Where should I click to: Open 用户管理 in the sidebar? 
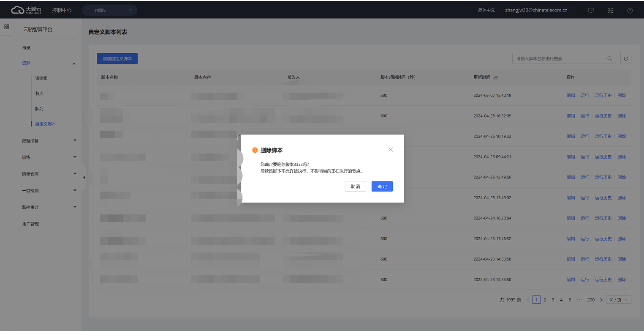pyautogui.click(x=30, y=224)
